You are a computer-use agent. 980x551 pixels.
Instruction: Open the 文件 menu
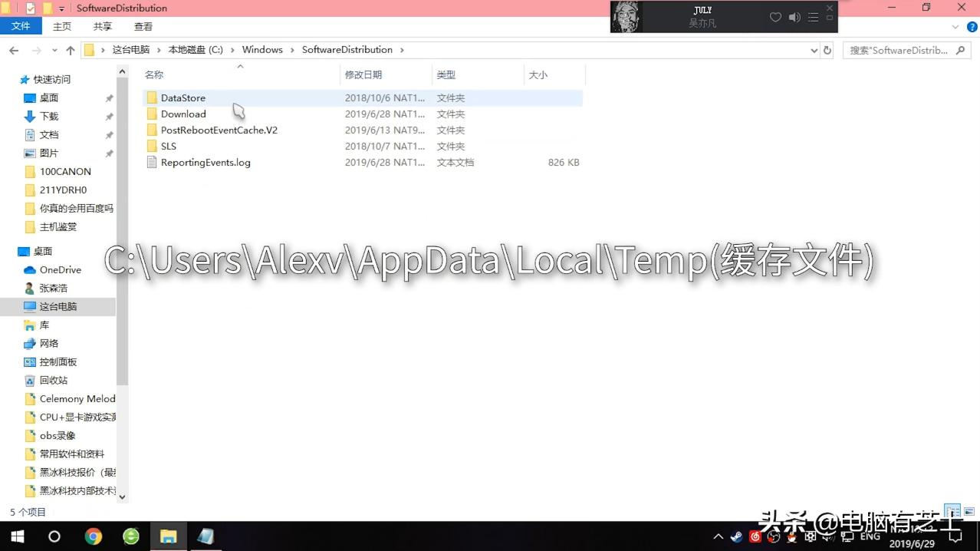pyautogui.click(x=21, y=26)
